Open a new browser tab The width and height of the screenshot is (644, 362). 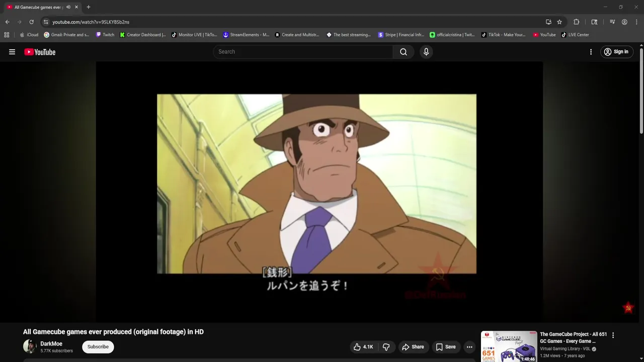(88, 7)
